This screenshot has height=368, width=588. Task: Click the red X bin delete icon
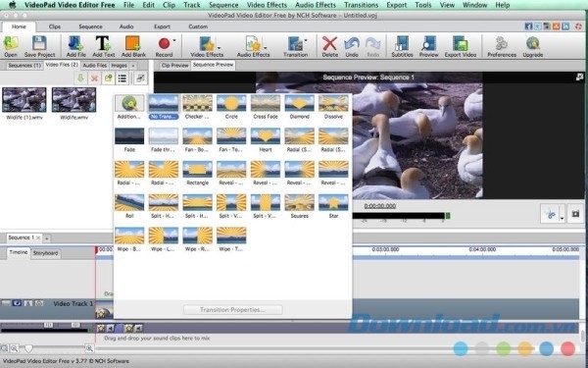(x=94, y=79)
